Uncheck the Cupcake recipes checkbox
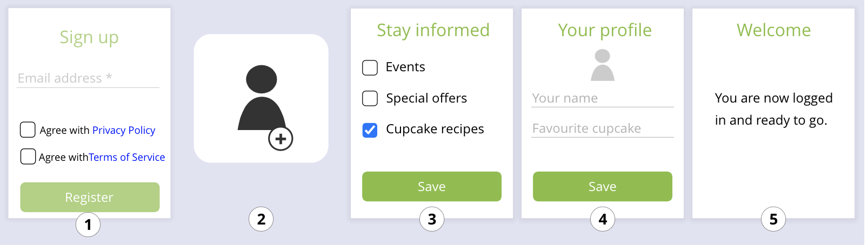The height and width of the screenshot is (245, 868). [370, 130]
